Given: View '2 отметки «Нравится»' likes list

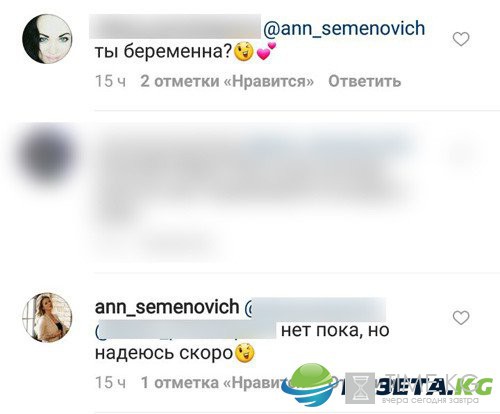Looking at the screenshot, I should [x=227, y=81].
